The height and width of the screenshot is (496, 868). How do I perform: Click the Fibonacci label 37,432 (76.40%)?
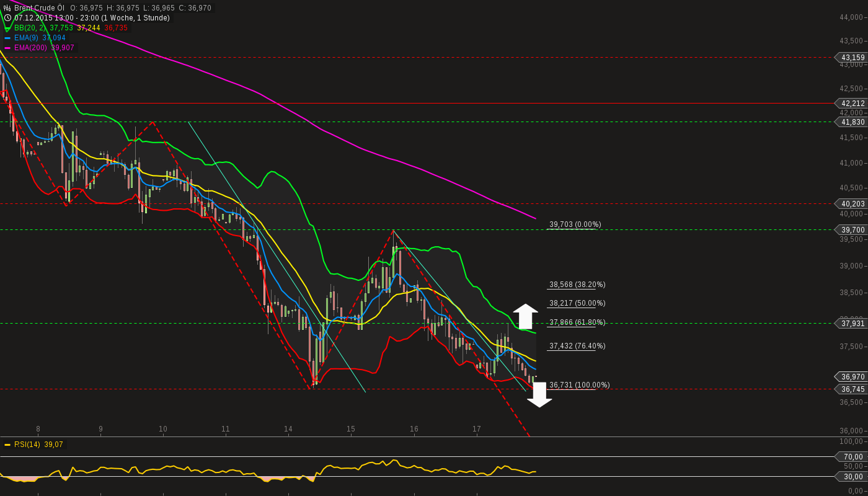pyautogui.click(x=577, y=346)
